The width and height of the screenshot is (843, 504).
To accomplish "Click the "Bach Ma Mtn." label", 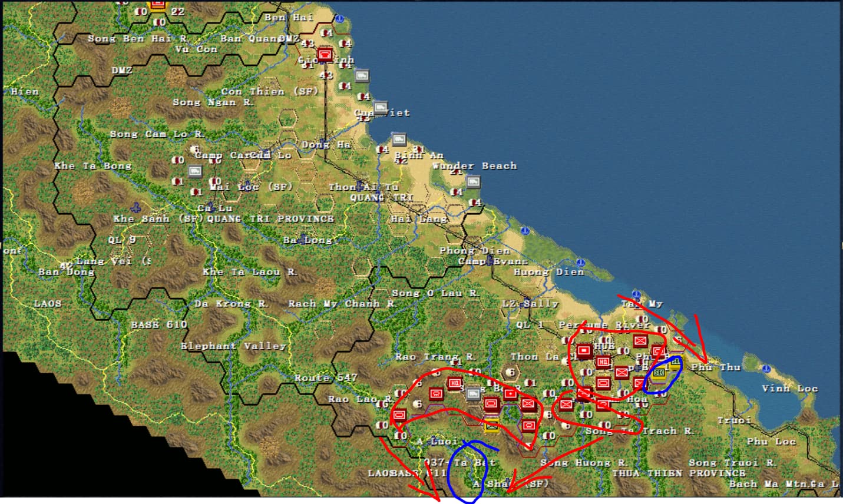I will tap(769, 483).
